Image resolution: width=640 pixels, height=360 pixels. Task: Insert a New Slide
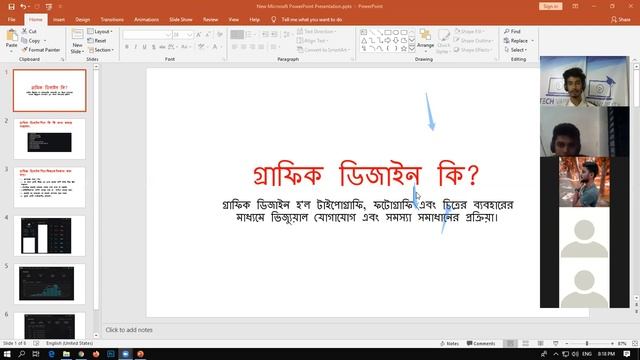(x=77, y=42)
